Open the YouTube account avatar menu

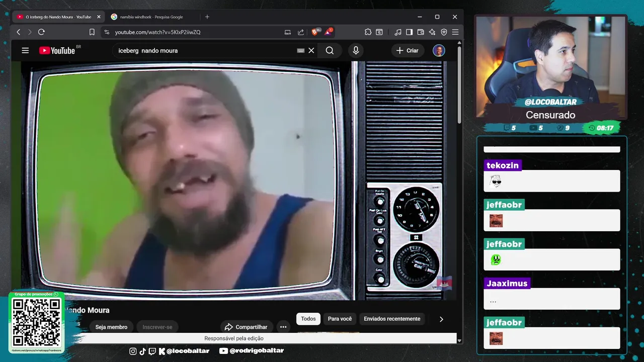point(439,50)
